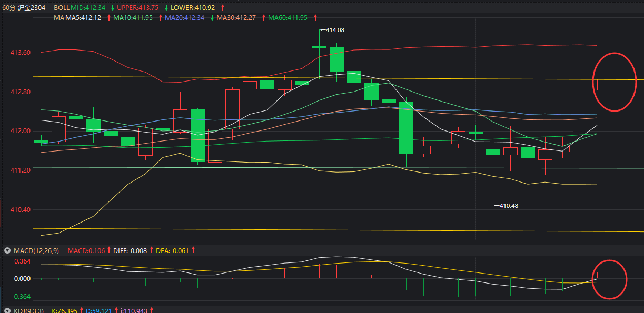Click the red arrow after MACD:0.106

tap(108, 250)
